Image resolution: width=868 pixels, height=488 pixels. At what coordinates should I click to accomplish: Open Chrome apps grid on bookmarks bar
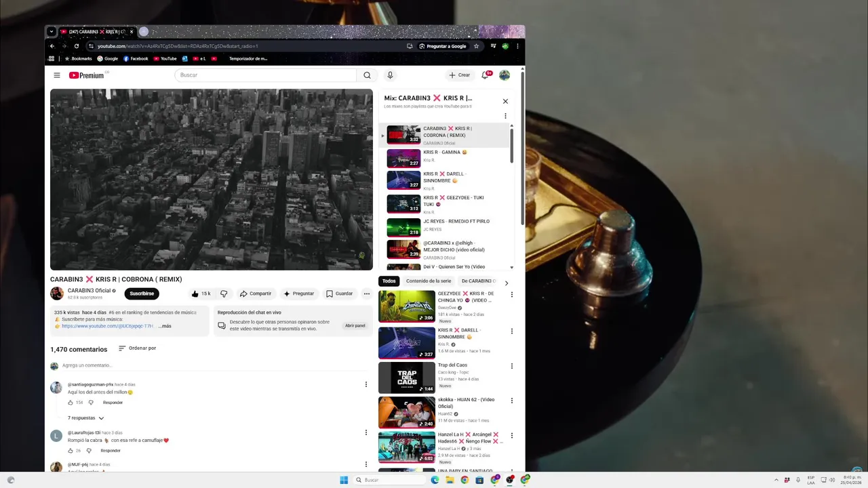click(x=52, y=59)
